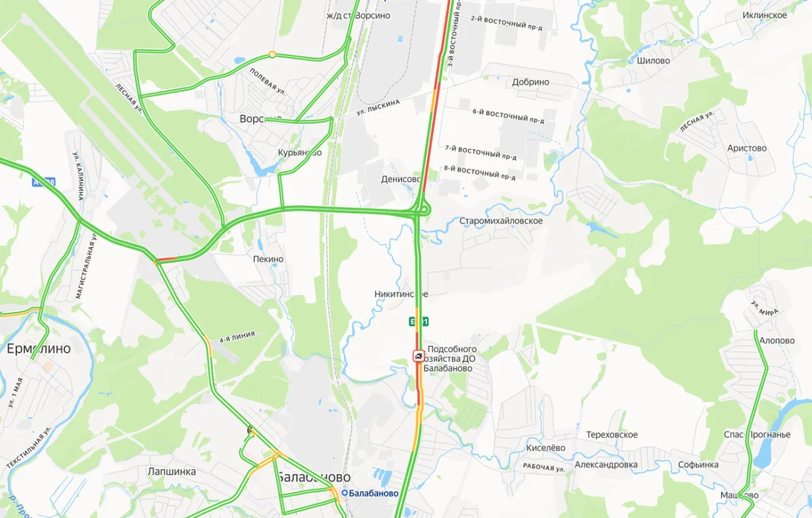Select the Пекино village label
The height and width of the screenshot is (518, 812).
pyautogui.click(x=268, y=259)
